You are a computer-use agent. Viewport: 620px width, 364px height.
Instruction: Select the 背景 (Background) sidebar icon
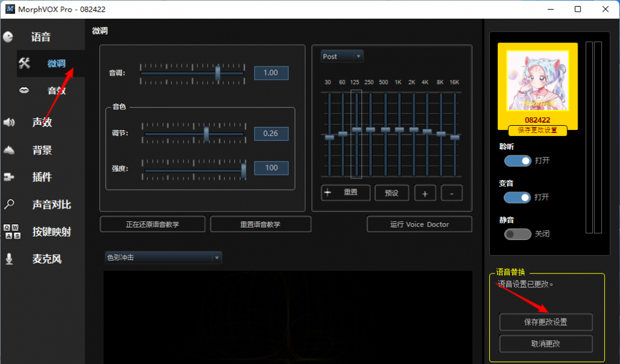click(8, 149)
